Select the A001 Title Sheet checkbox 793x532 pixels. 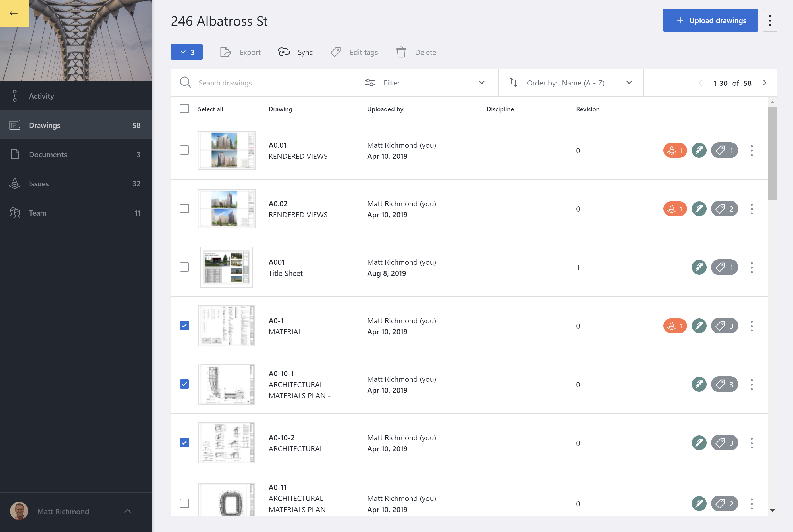[184, 267]
